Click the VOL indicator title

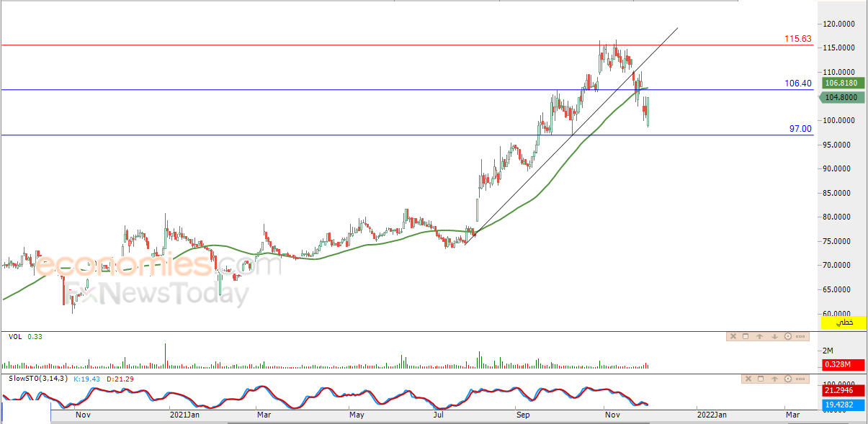pos(14,336)
